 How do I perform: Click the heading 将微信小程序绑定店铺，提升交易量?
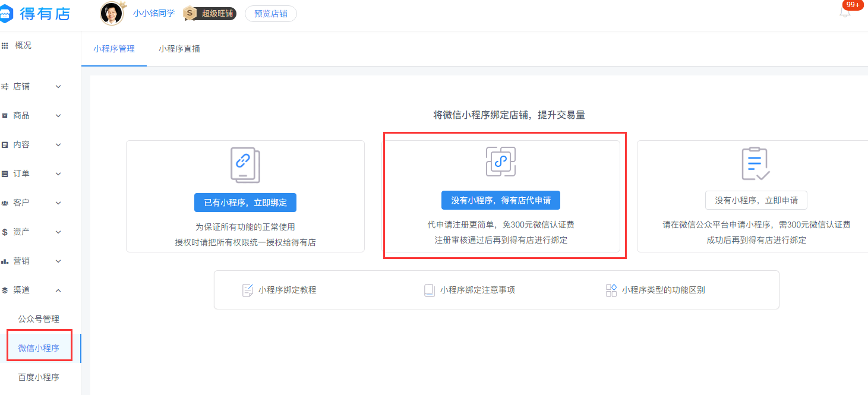[509, 115]
